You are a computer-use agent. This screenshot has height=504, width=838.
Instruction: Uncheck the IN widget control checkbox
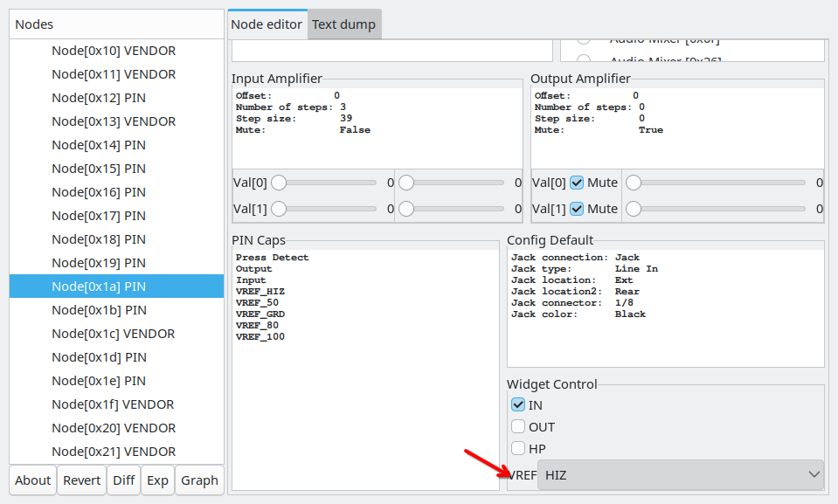(x=518, y=404)
